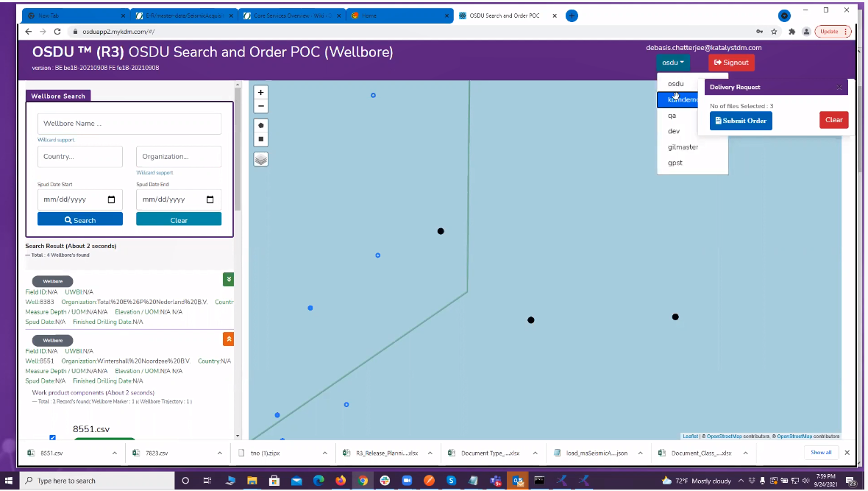Toggle the calendar picker for Spud Date Start

click(x=113, y=199)
